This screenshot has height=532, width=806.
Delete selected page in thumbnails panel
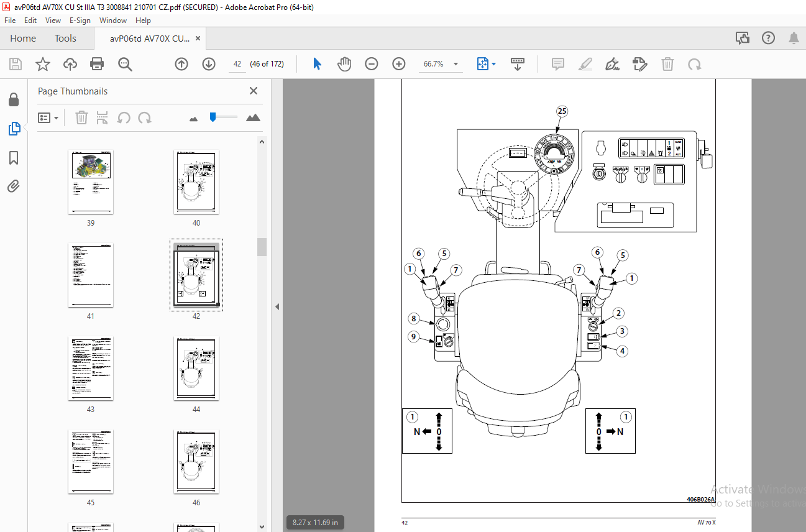pos(81,117)
